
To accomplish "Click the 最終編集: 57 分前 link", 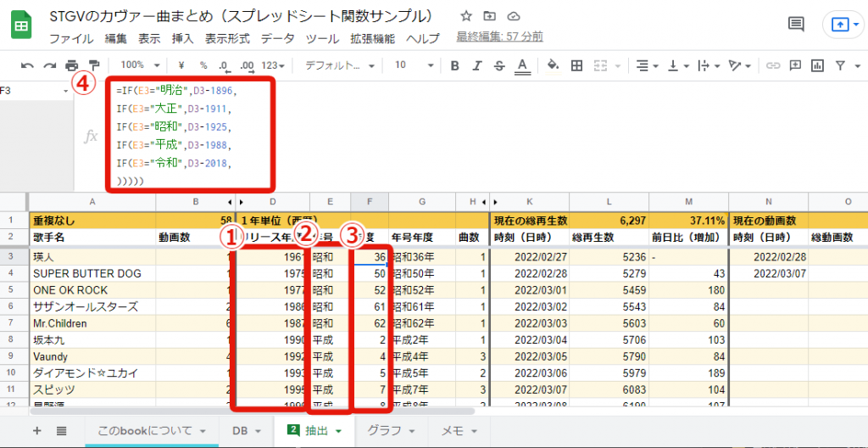I will click(499, 36).
